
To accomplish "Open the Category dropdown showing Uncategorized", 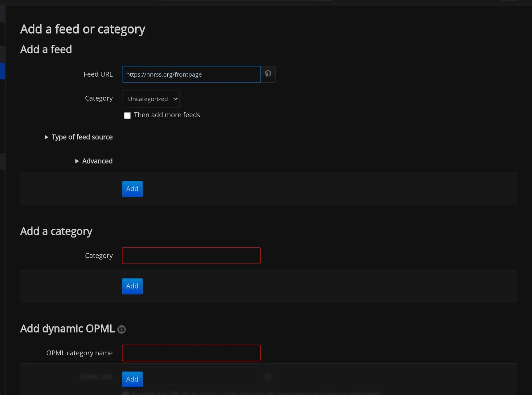I will click(151, 99).
